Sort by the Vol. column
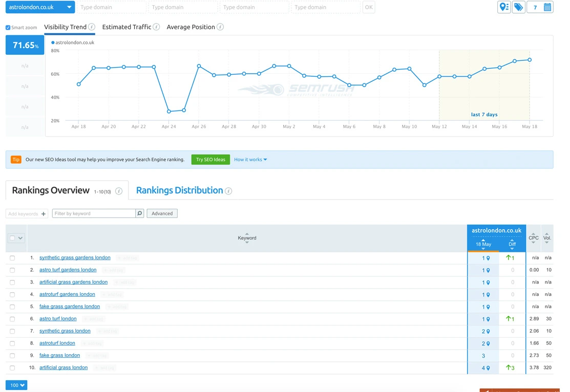The width and height of the screenshot is (570, 392). 547,238
